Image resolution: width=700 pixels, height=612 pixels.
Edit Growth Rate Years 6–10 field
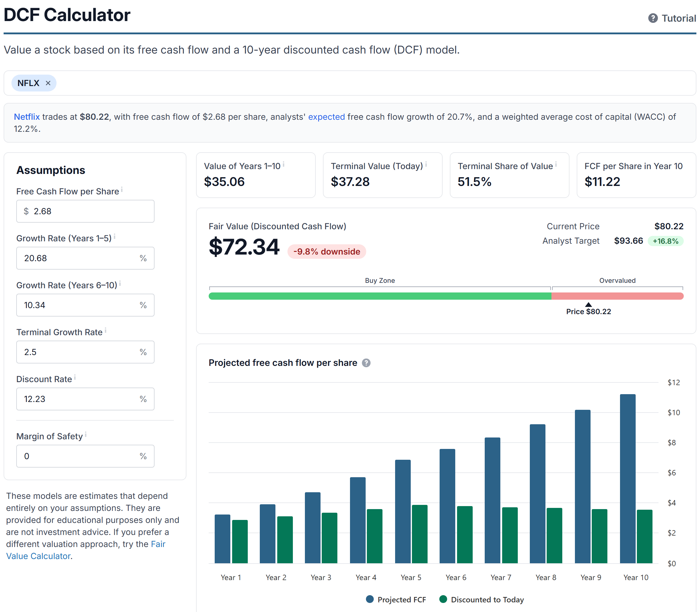[x=85, y=305]
